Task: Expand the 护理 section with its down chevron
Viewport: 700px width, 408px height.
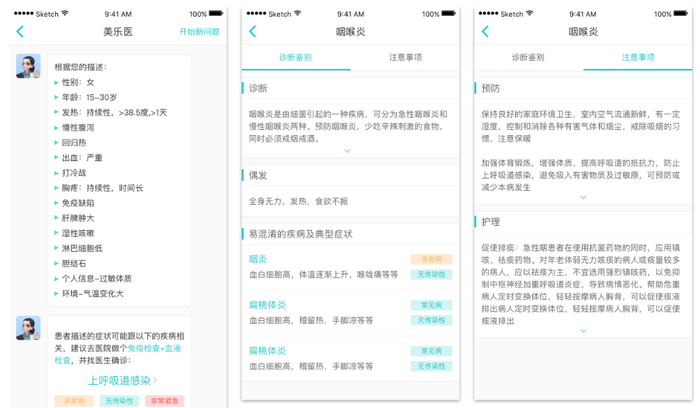Action: [x=583, y=331]
